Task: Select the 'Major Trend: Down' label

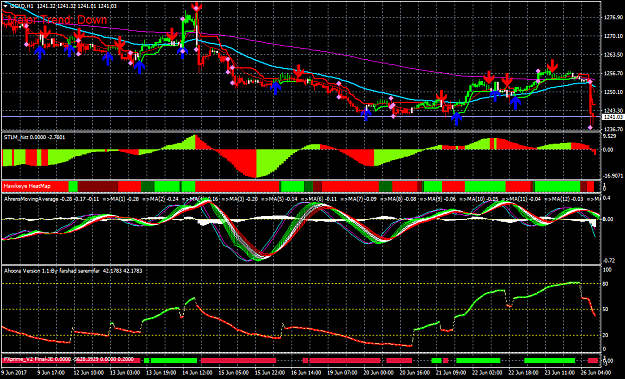Action: click(x=56, y=20)
